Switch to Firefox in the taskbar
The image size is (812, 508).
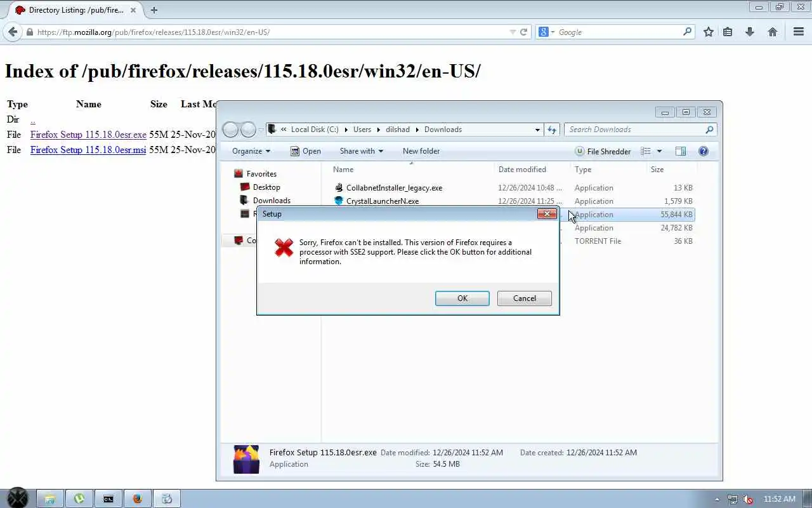[x=138, y=498]
